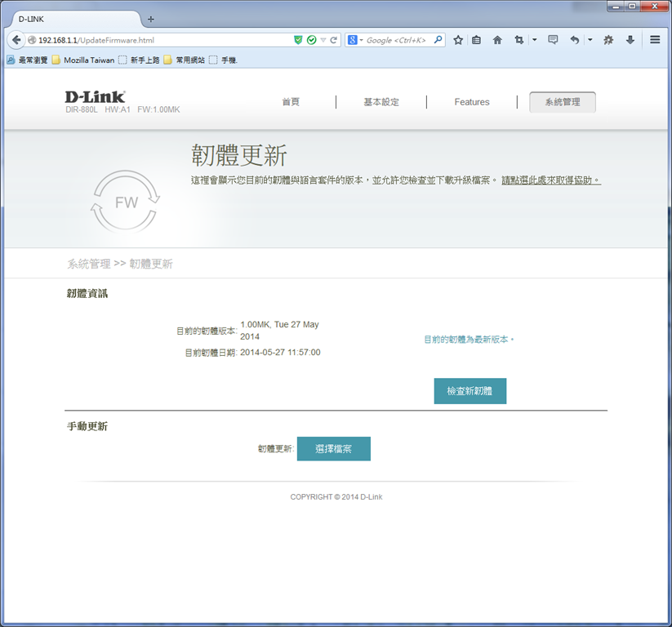Click the FW:1.00MK header text
Viewport: 672px width, 627px height.
coord(158,109)
